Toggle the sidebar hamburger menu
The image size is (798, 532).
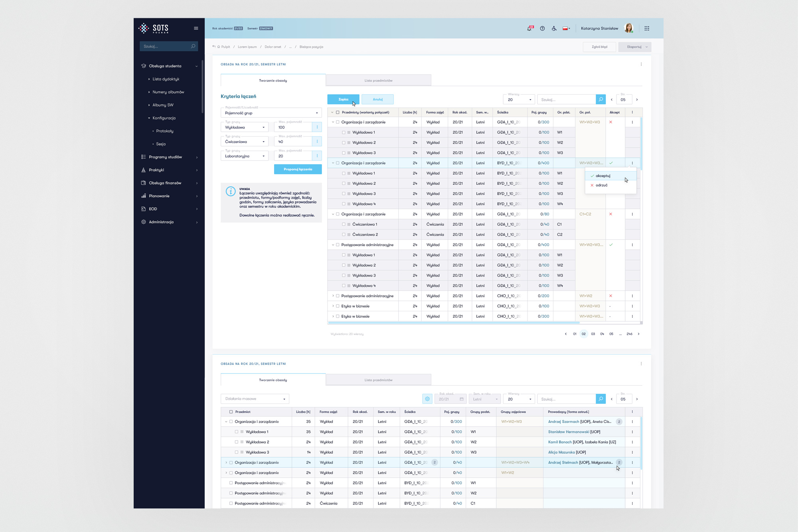tap(196, 28)
